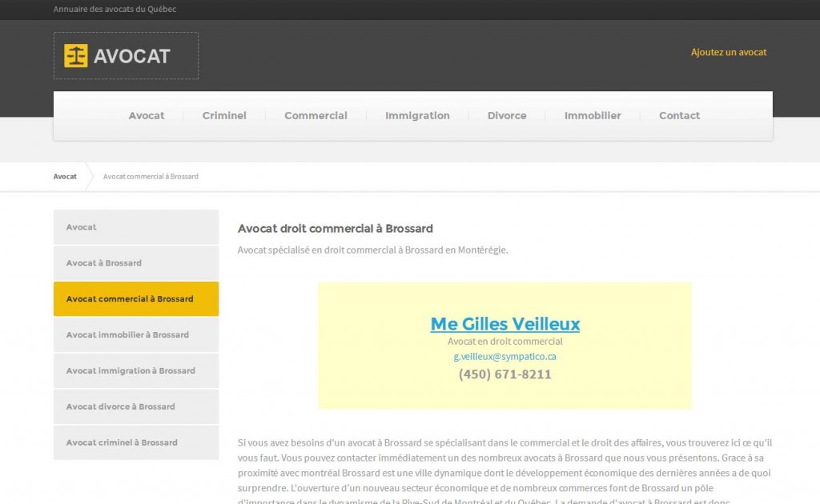Open the Immobilier navigation entry
Screen dimensions: 820x504
coord(592,115)
